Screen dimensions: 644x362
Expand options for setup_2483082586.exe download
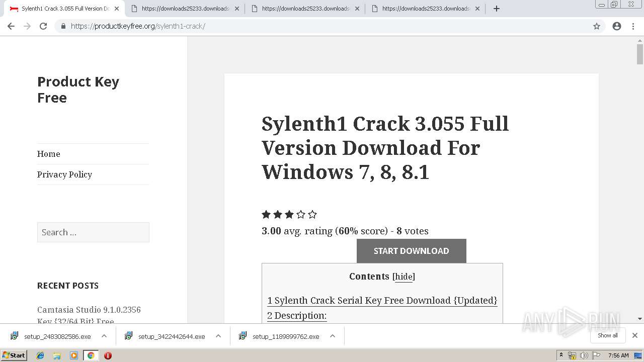point(104,336)
